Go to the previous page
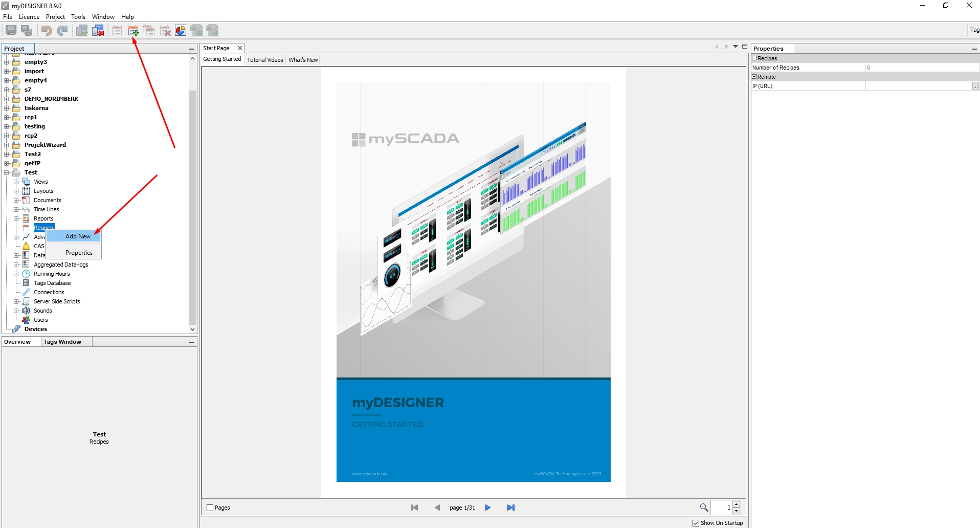980x528 pixels. pos(437,508)
